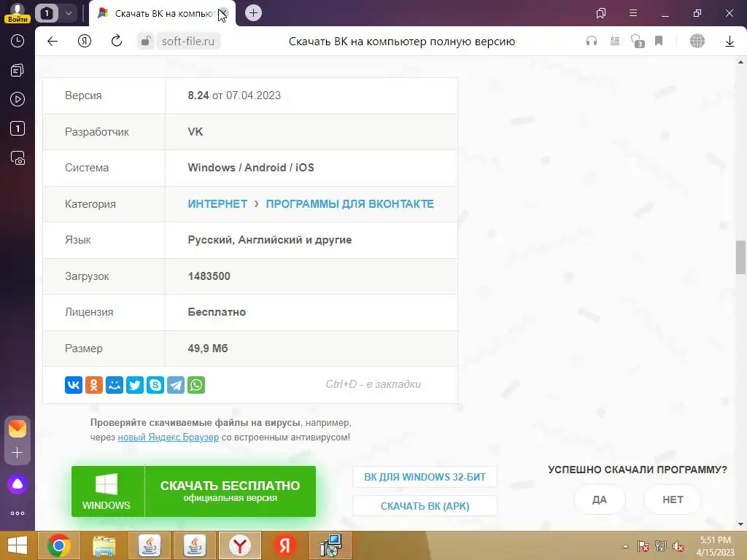Viewport: 747px width, 560px height.
Task: Launch Alice voice assistant purple icon
Action: coord(18,484)
